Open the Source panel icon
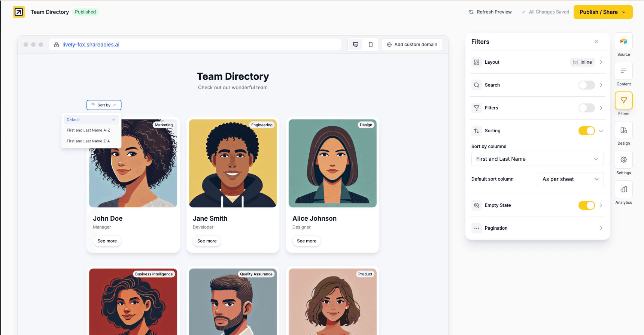This screenshot has height=335, width=644. click(x=623, y=42)
